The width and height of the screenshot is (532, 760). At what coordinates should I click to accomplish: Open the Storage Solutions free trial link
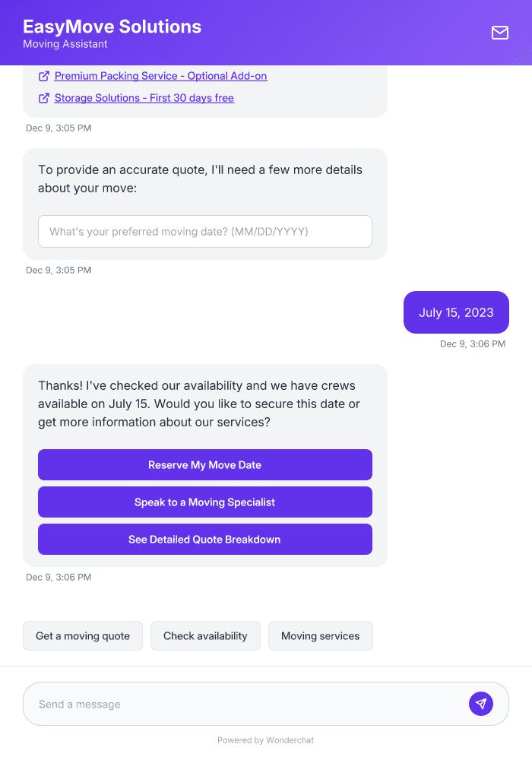click(144, 98)
